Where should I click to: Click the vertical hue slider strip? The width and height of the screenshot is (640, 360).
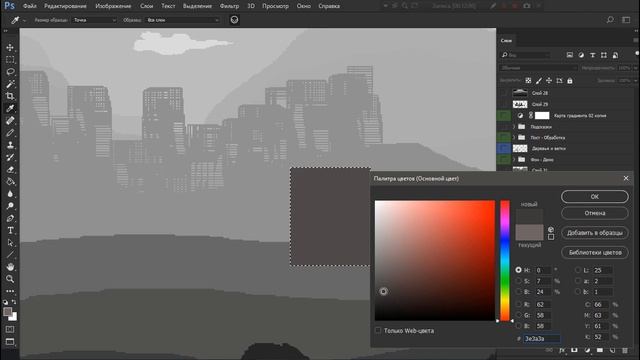pyautogui.click(x=505, y=260)
